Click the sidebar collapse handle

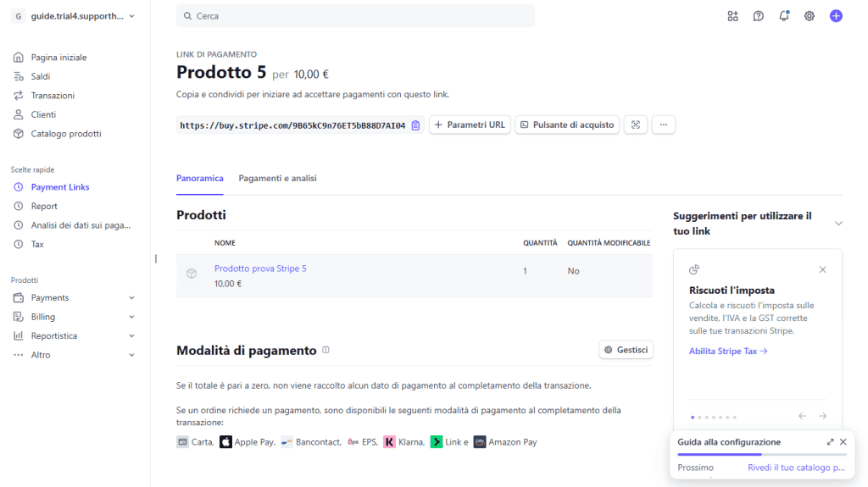(x=156, y=258)
